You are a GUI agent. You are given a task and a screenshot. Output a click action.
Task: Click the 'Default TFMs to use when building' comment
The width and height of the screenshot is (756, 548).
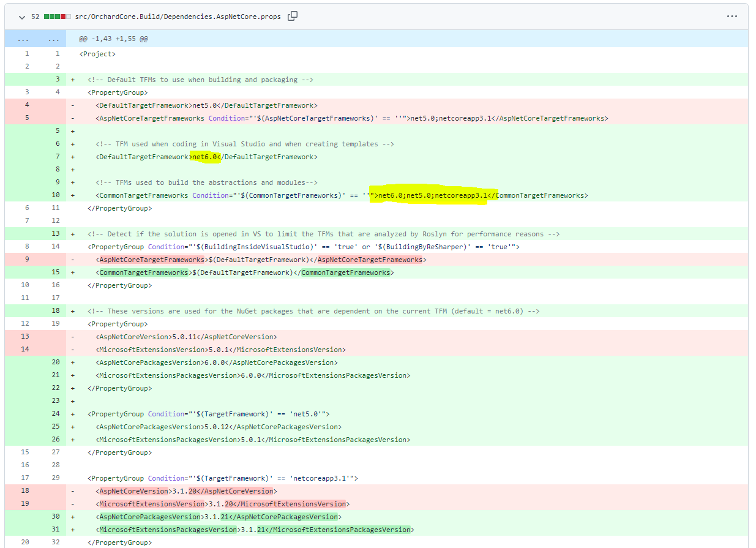pos(201,80)
